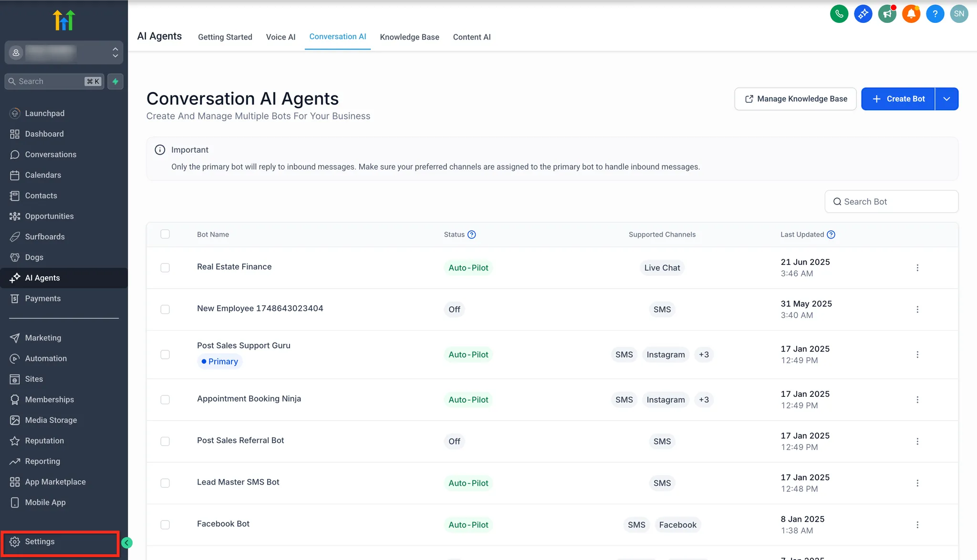Toggle select-all checkbox in table header
Viewport: 977px width, 560px height.
click(x=165, y=234)
